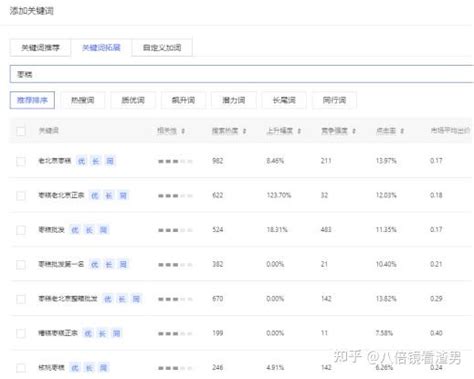
Task: Sort by the 搜索热度 column arrows
Action: tap(244, 131)
